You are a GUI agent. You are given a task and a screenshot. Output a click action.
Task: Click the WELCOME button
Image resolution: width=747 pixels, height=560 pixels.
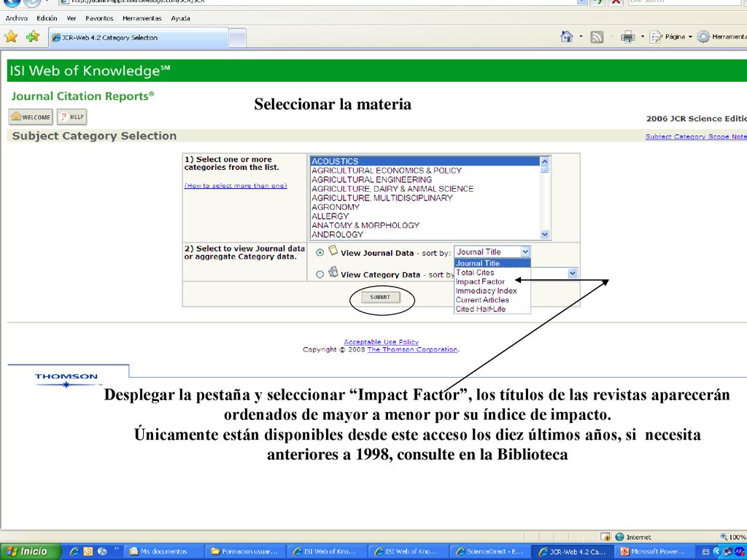(x=31, y=117)
